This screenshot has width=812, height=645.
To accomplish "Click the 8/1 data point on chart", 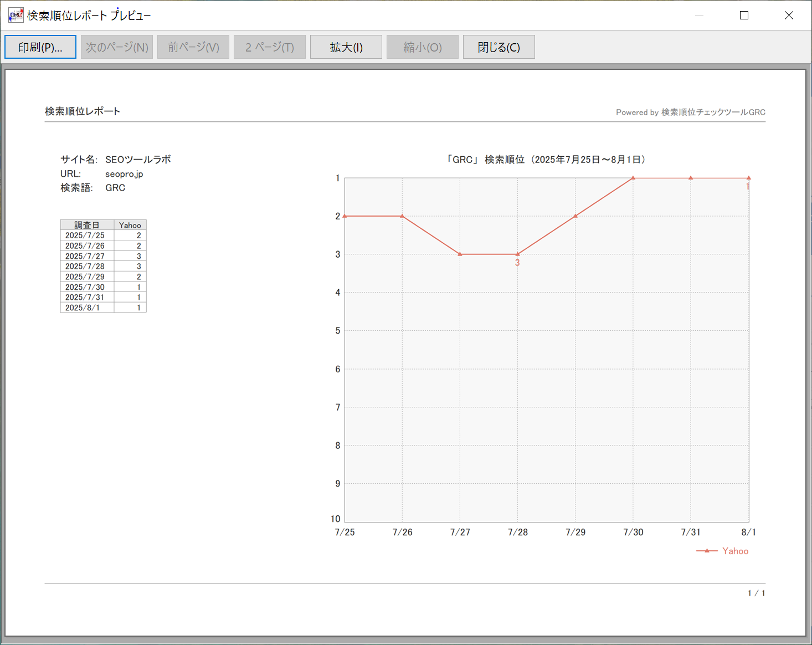I will pyautogui.click(x=749, y=178).
